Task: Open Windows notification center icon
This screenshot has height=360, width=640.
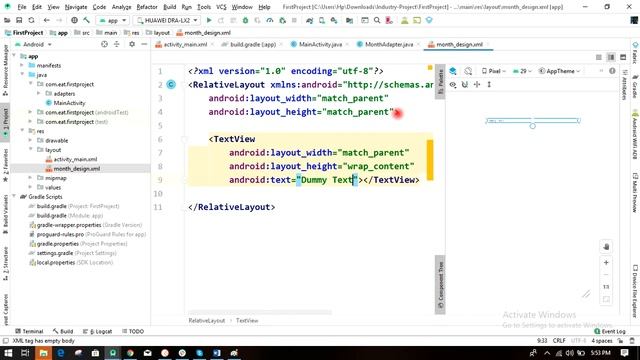Action: (624, 353)
